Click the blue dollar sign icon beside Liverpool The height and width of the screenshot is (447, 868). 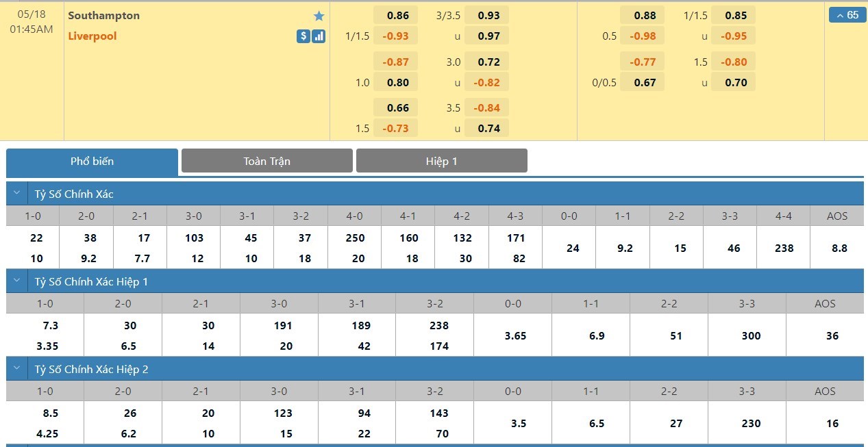tap(303, 36)
